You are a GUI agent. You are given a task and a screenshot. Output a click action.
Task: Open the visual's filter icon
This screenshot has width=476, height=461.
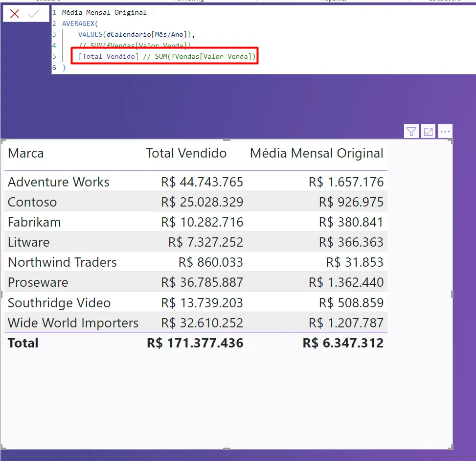click(411, 131)
